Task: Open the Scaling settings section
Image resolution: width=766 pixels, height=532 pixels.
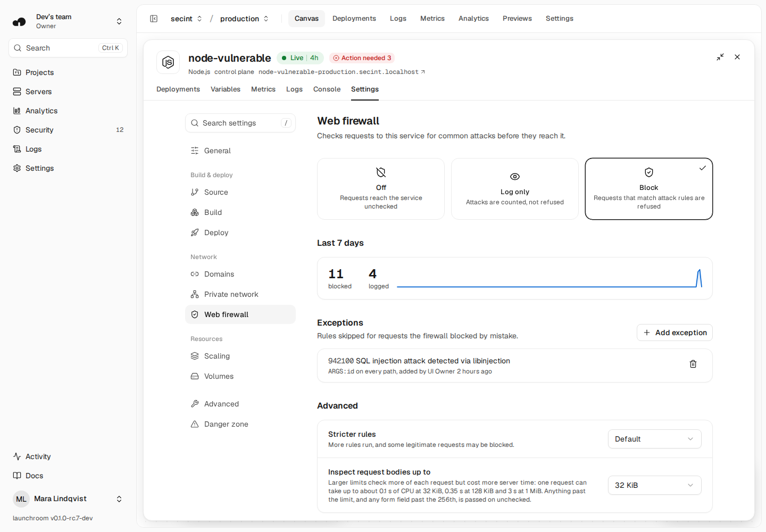Action: [x=240, y=356]
